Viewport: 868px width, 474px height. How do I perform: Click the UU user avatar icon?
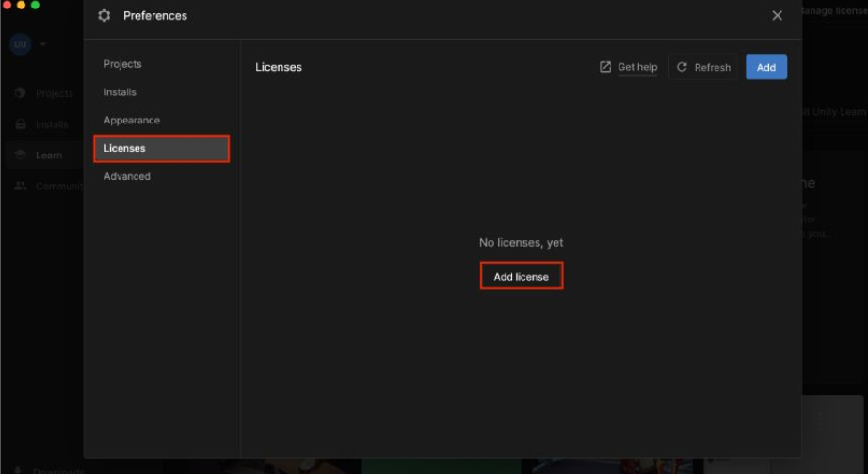click(20, 43)
